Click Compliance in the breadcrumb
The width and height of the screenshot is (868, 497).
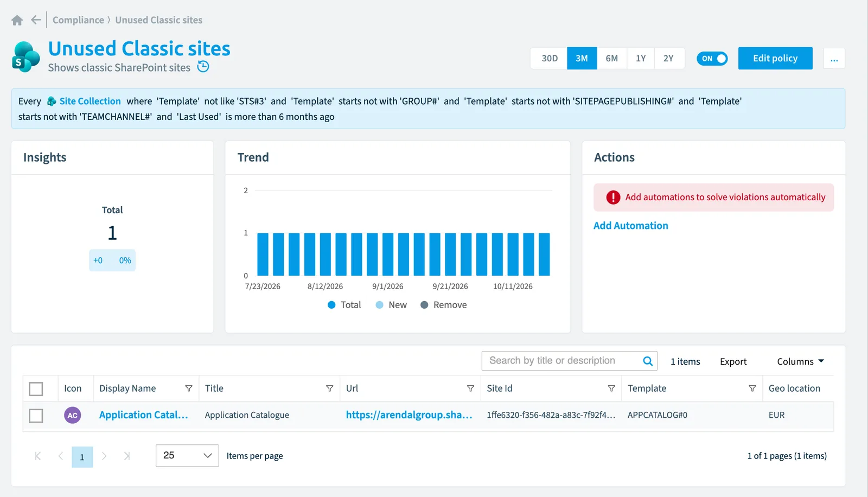point(78,20)
